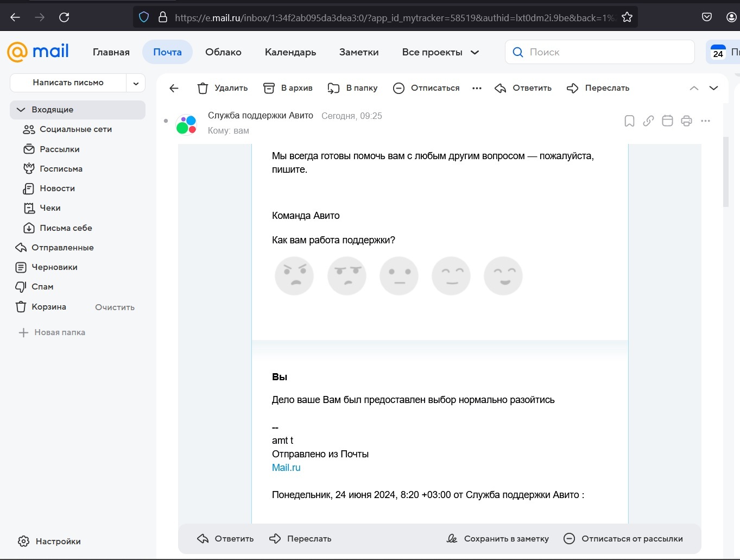740x560 pixels.
Task: Reply with the top Ответить button
Action: 523,88
